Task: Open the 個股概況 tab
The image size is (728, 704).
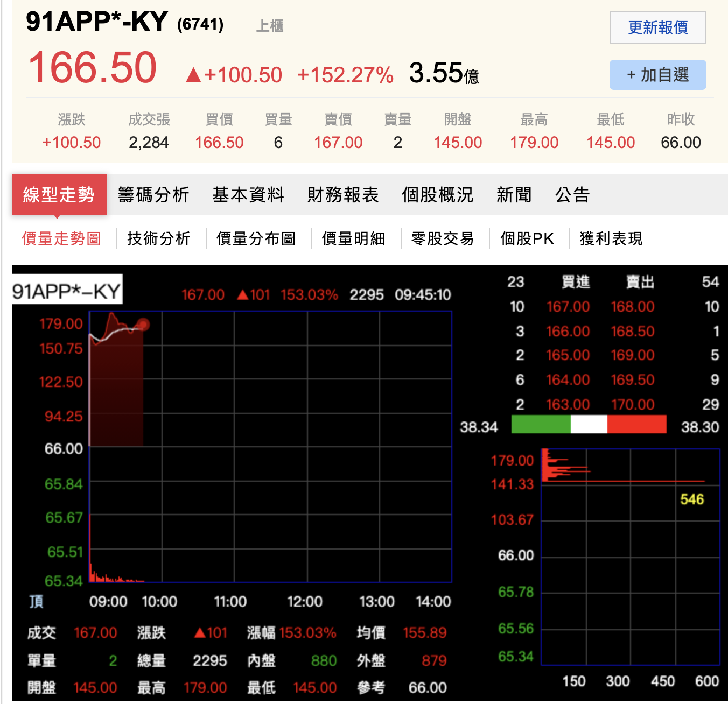Action: (438, 194)
